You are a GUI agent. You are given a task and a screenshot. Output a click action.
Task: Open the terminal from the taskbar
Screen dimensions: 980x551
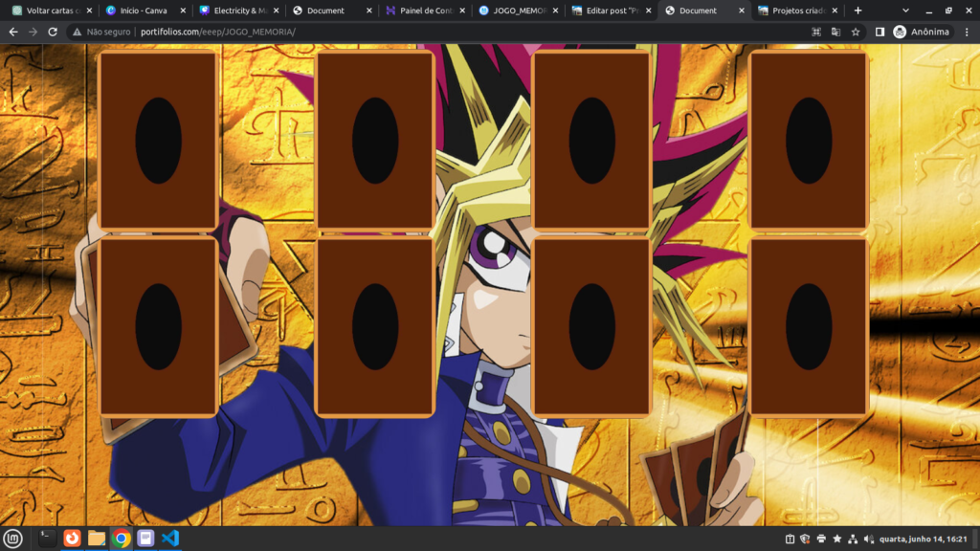pos(47,539)
